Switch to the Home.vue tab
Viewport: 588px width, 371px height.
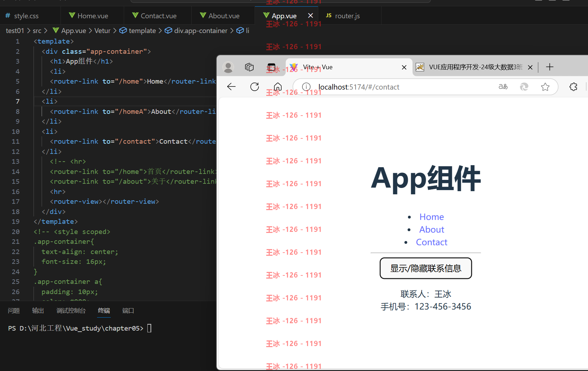(x=89, y=16)
